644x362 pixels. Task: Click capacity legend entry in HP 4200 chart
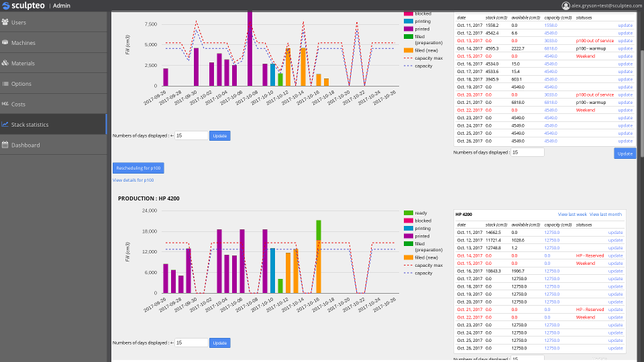click(419, 274)
